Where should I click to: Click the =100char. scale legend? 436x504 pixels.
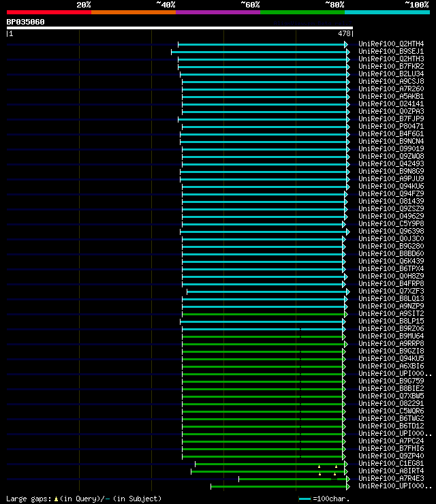click(324, 499)
